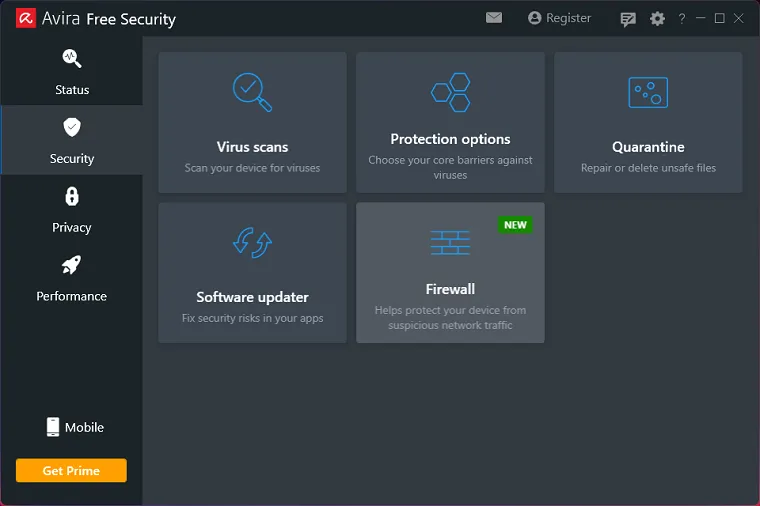Open the Mobile section label

click(84, 427)
